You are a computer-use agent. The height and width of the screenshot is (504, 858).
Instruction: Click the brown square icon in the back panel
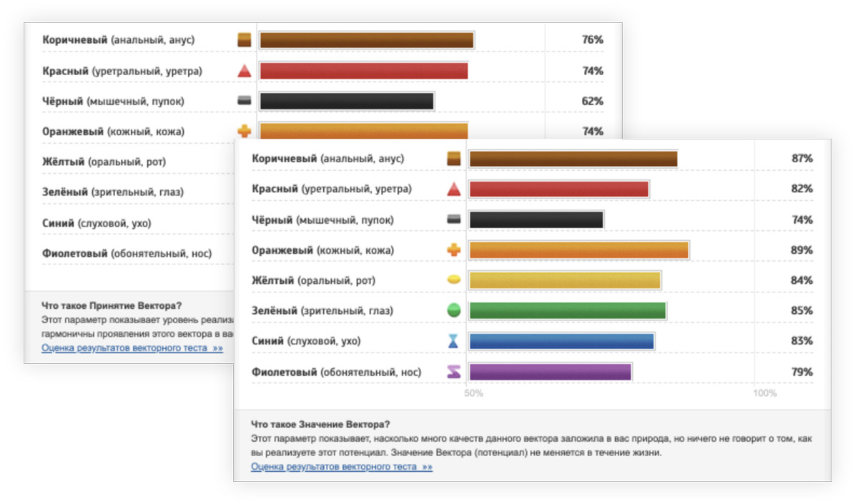245,40
